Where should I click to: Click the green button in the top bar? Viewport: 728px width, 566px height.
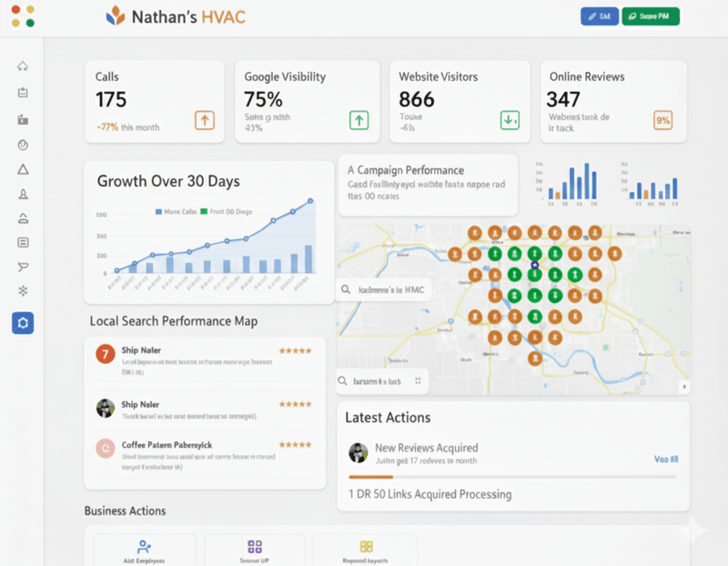[650, 16]
